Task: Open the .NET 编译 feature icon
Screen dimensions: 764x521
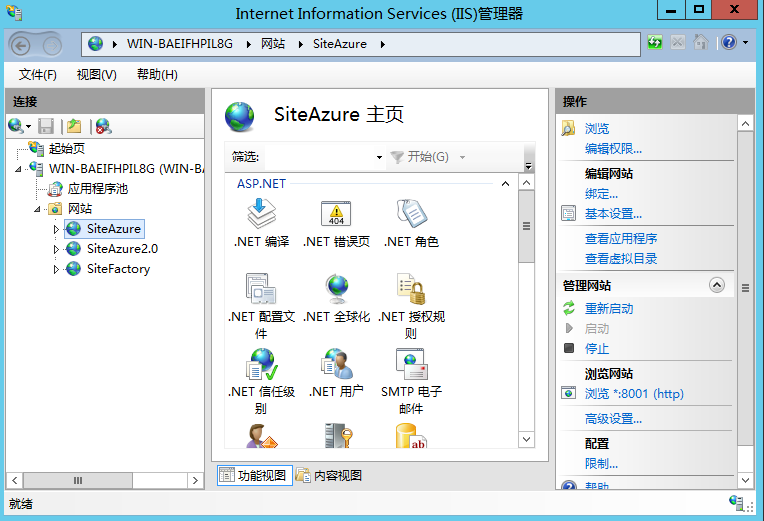Action: pos(261,214)
